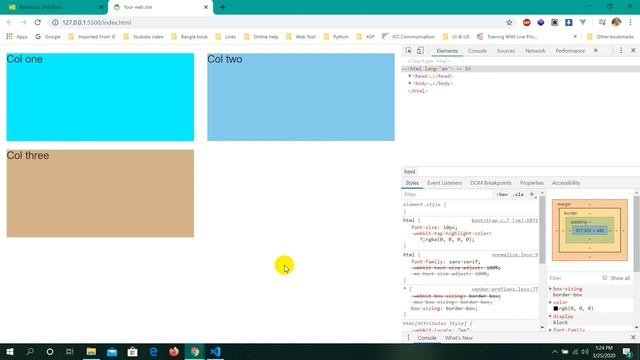Expand the display computed property
The image size is (640, 360).
(x=550, y=316)
